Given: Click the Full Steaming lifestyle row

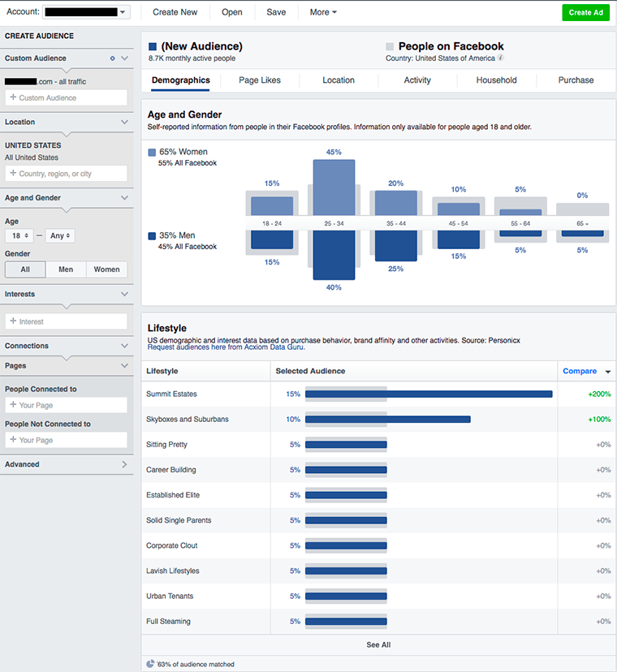Looking at the screenshot, I should coord(378,622).
